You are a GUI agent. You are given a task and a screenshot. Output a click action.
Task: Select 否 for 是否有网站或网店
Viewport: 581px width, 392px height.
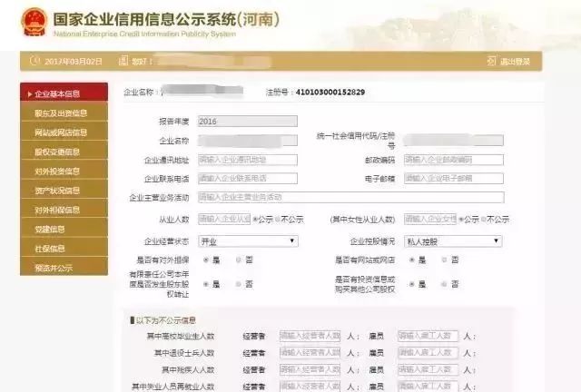point(444,260)
